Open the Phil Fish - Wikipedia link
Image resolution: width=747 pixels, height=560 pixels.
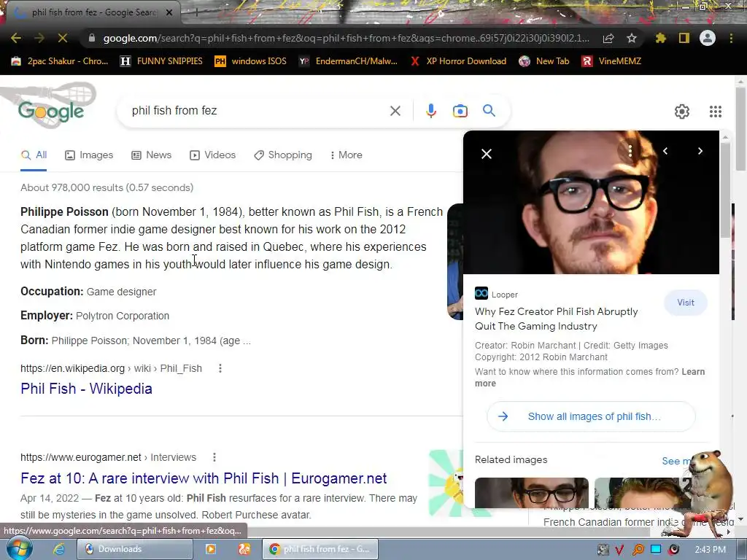coord(86,389)
